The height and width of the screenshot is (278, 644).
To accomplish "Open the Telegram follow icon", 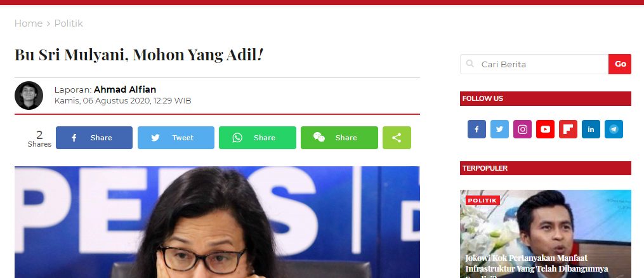I will 614,129.
